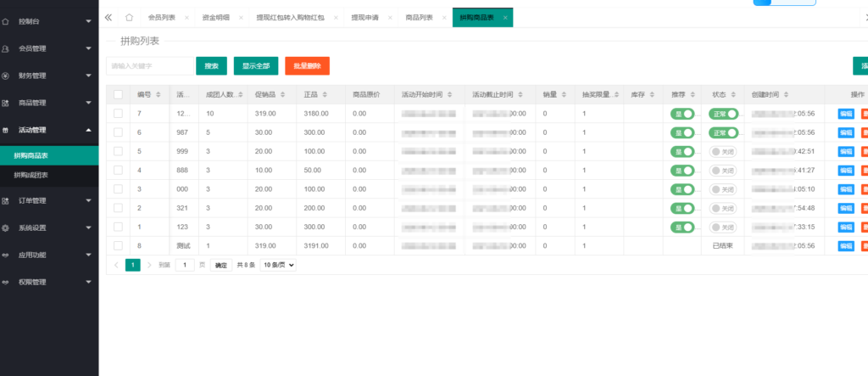868x376 pixels.
Task: Switch to the 提现红包转入购物红包 tab
Action: pyautogui.click(x=290, y=18)
